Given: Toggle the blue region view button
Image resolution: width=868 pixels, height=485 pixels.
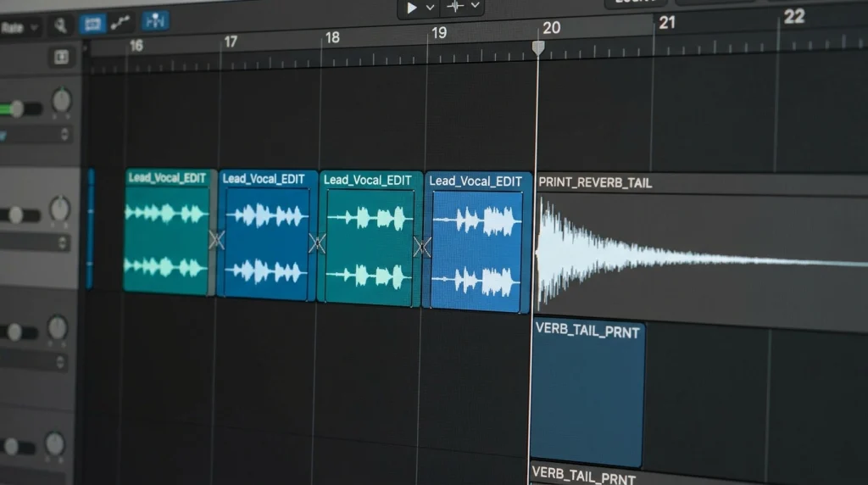Looking at the screenshot, I should tap(92, 24).
